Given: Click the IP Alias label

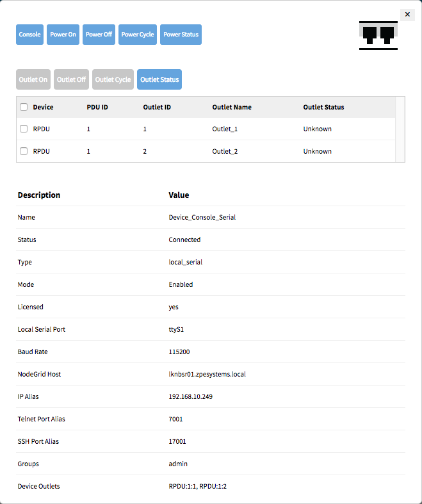Looking at the screenshot, I should point(28,396).
